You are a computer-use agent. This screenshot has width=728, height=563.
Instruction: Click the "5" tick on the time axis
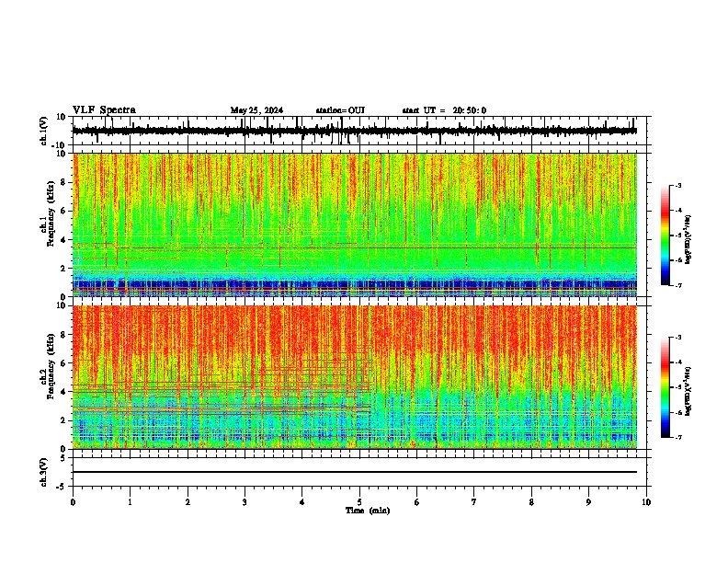[359, 502]
